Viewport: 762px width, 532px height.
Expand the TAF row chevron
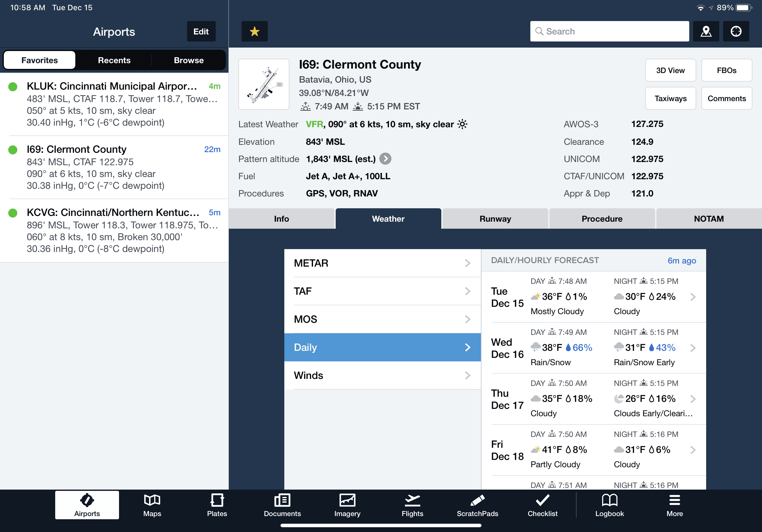click(x=467, y=291)
